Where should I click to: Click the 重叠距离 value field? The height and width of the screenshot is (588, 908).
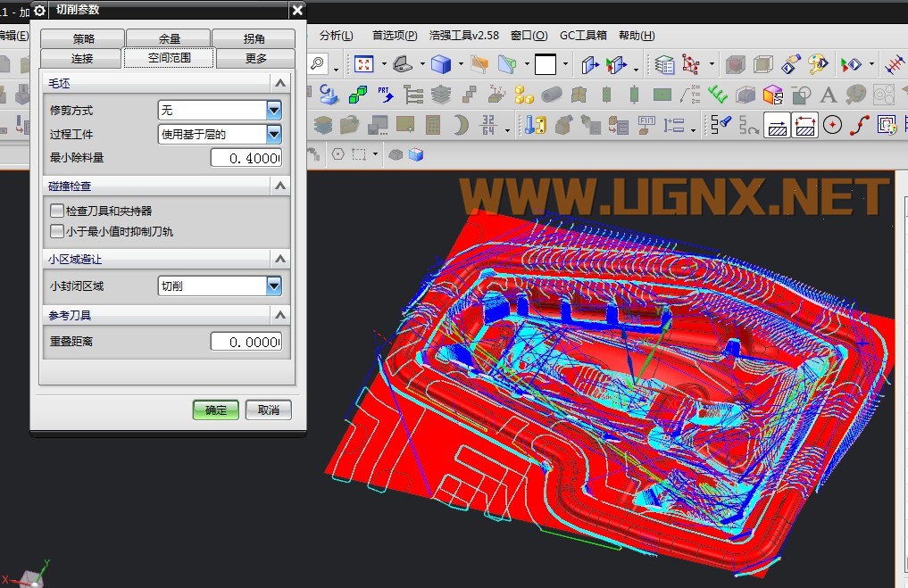[x=246, y=342]
